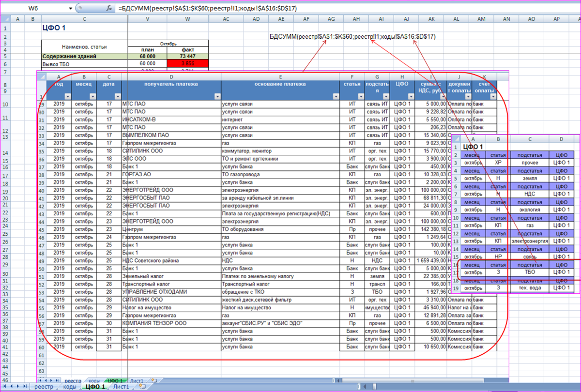Open the счет оплаты filter dropdown
This screenshot has width=581, height=392.
pyautogui.click(x=492, y=96)
